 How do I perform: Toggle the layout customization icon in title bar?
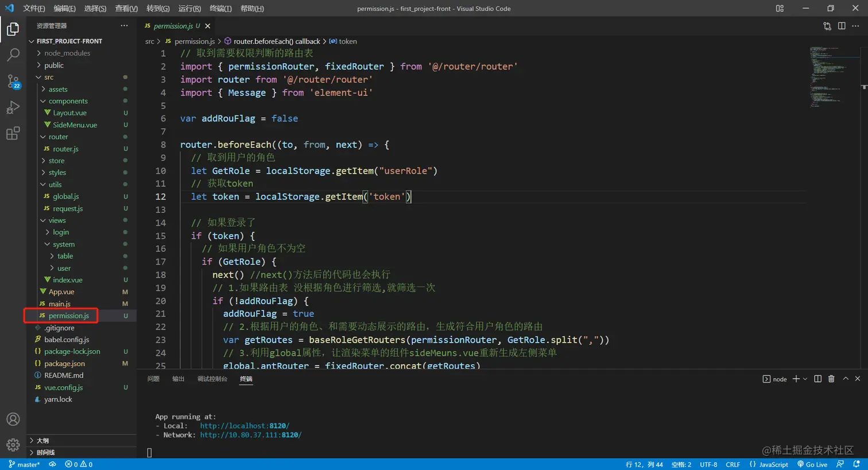[780, 9]
